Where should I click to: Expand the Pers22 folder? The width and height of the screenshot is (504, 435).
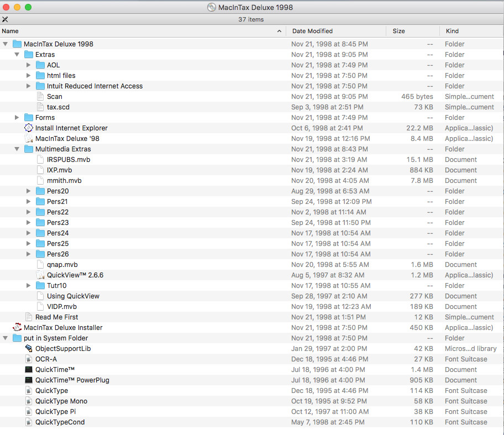(28, 212)
